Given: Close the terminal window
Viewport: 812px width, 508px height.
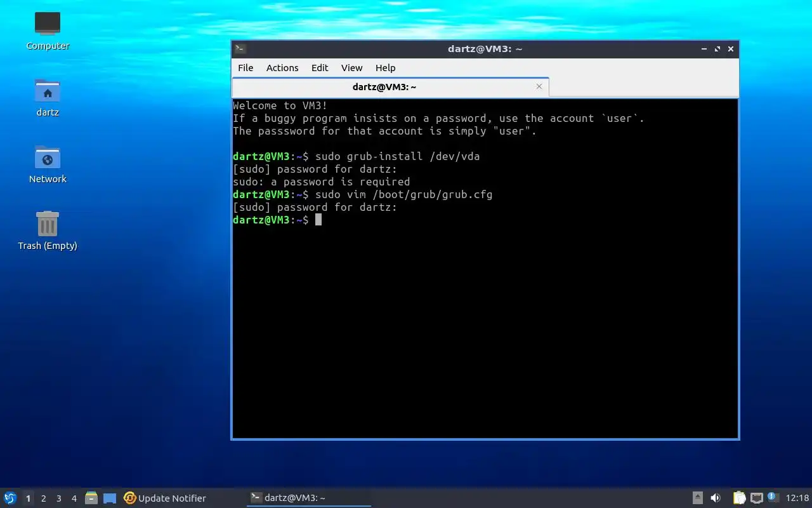Looking at the screenshot, I should click(x=731, y=49).
